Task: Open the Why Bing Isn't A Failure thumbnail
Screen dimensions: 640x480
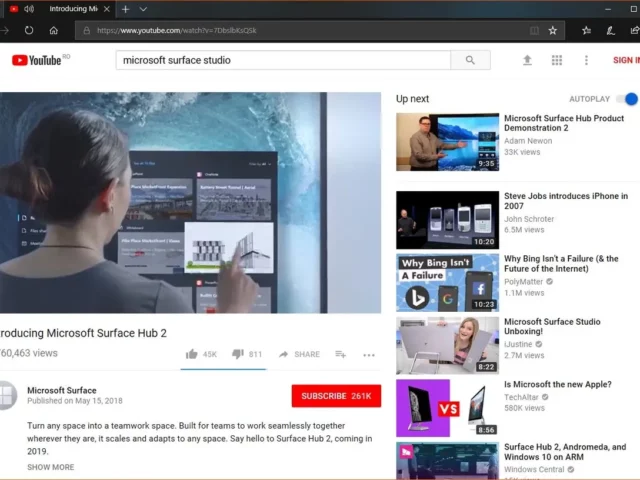Action: [447, 283]
